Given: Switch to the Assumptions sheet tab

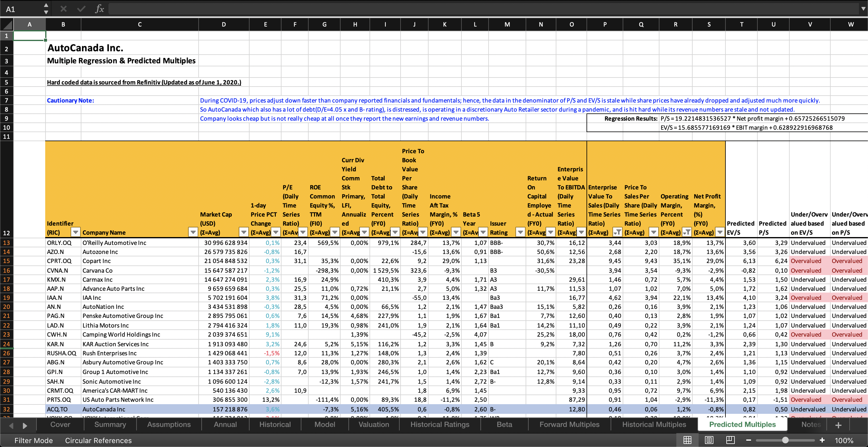Looking at the screenshot, I should point(169,424).
